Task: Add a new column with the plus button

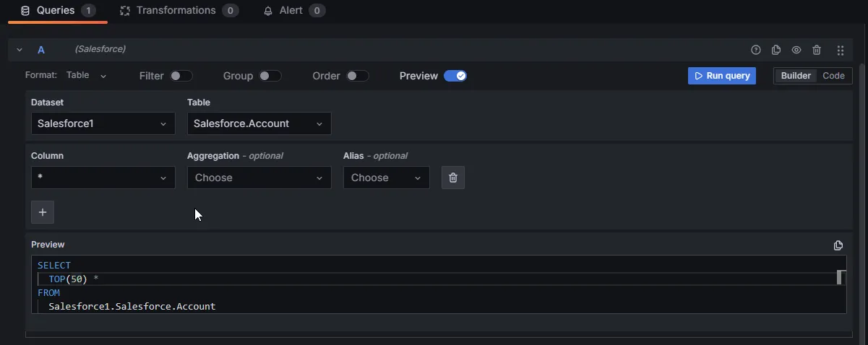Action: (x=43, y=212)
